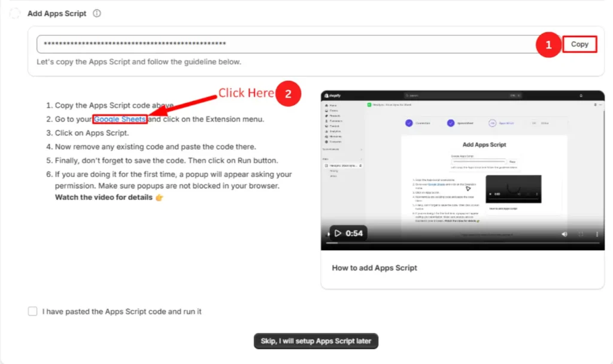The height and width of the screenshot is (364, 613).
Task: Check "I have pasted the Apps Script code"
Action: (x=32, y=311)
